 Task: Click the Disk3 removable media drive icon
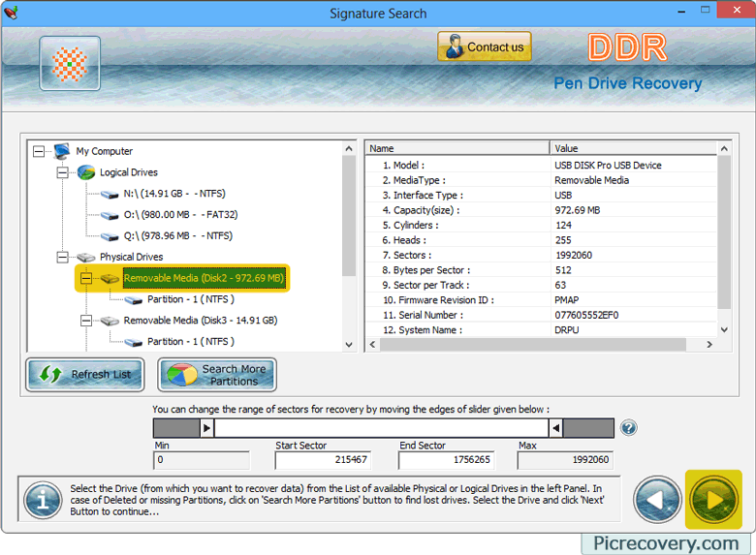pyautogui.click(x=110, y=321)
